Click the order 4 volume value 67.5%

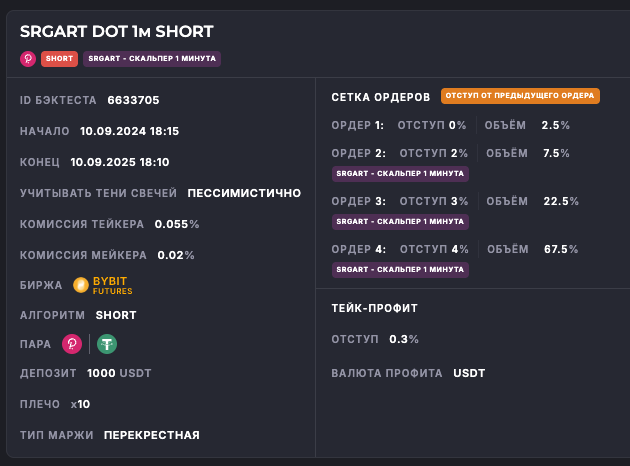[x=560, y=249]
